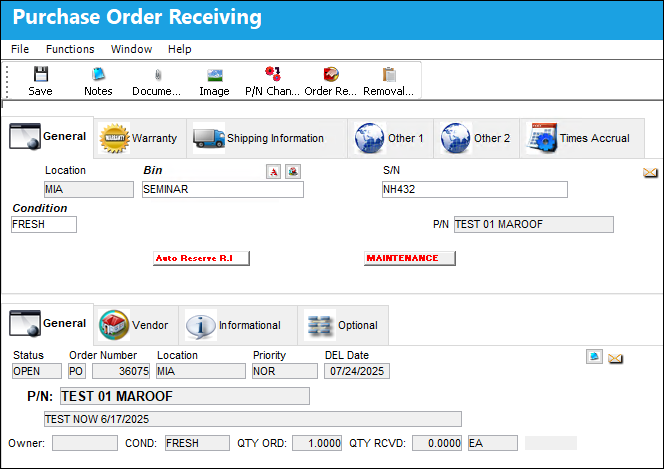Click the Save floppy disk icon

[41, 74]
